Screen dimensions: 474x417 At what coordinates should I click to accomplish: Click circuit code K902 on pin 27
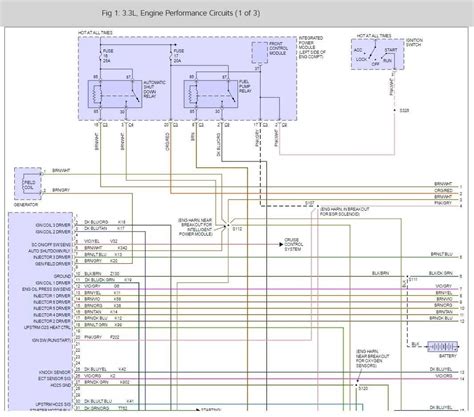tap(124, 382)
